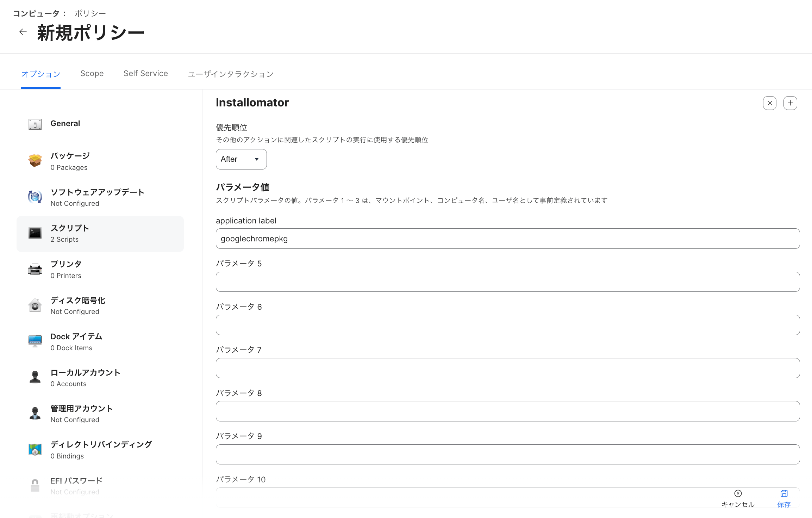
Task: Select the スクリプト terminal icon
Action: (x=35, y=233)
